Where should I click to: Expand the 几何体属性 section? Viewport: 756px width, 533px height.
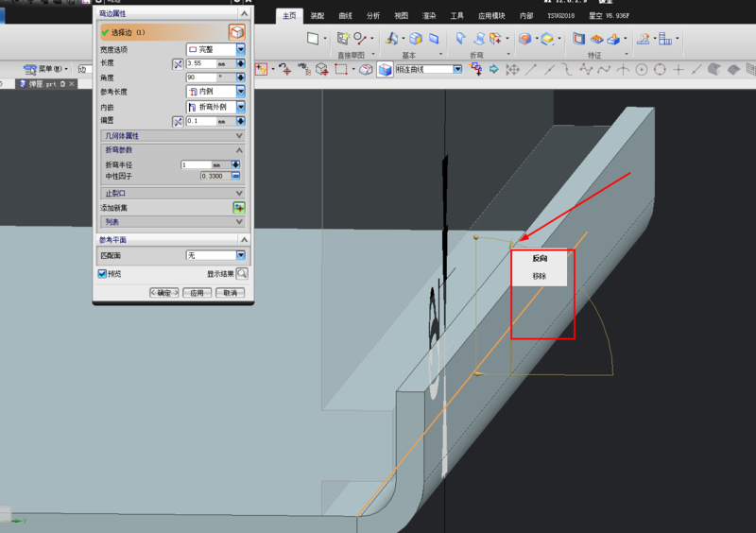(173, 135)
